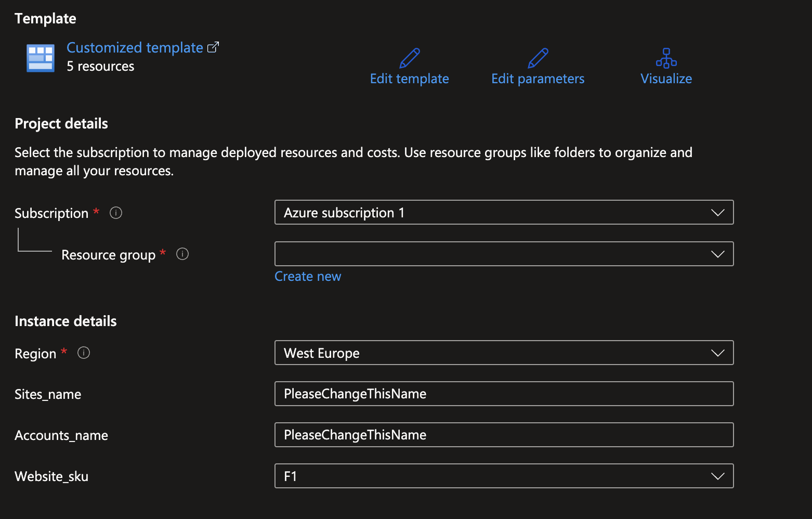The height and width of the screenshot is (519, 812).
Task: Click the Sites_name input field
Action: [x=504, y=394]
